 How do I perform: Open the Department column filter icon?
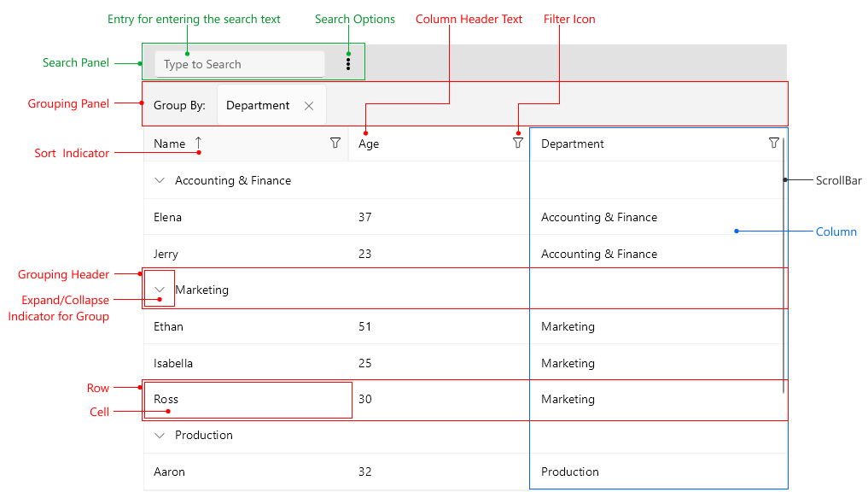pyautogui.click(x=773, y=144)
